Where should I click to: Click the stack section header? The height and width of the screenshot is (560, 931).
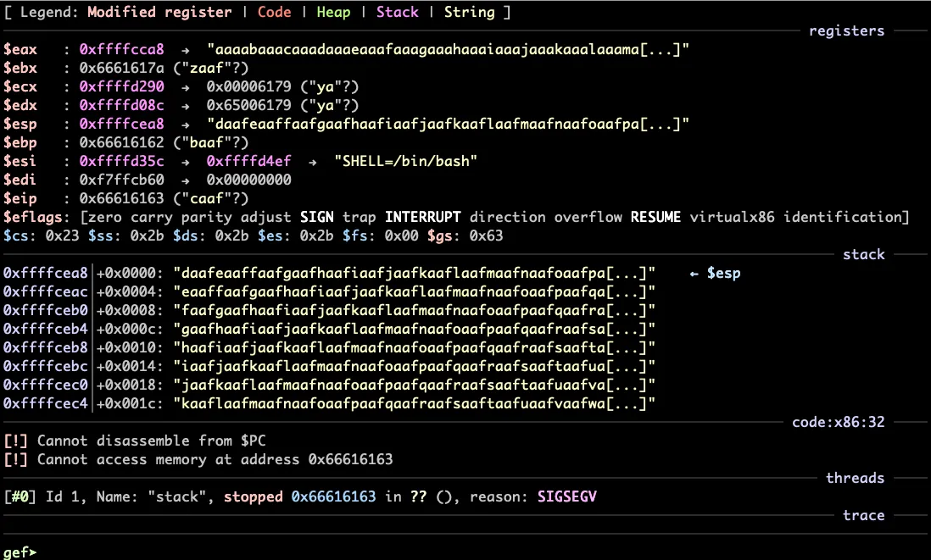864,254
